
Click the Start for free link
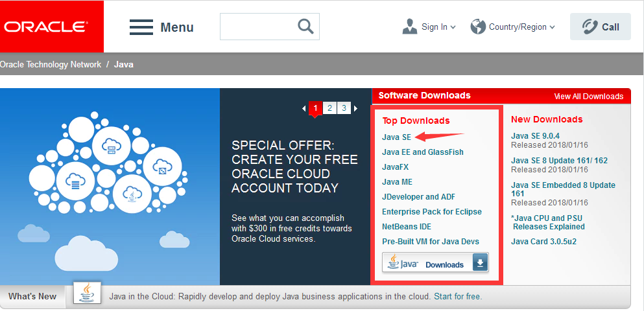pos(458,296)
